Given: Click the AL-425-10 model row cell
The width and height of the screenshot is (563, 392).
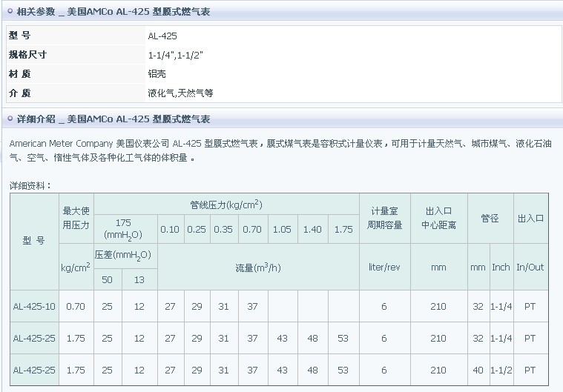Looking at the screenshot, I should [x=34, y=306].
